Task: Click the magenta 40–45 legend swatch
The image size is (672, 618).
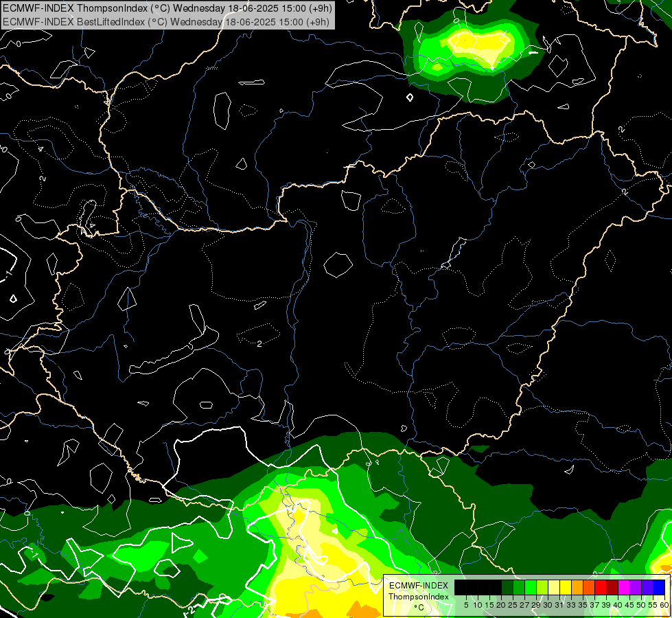Action: point(624,587)
